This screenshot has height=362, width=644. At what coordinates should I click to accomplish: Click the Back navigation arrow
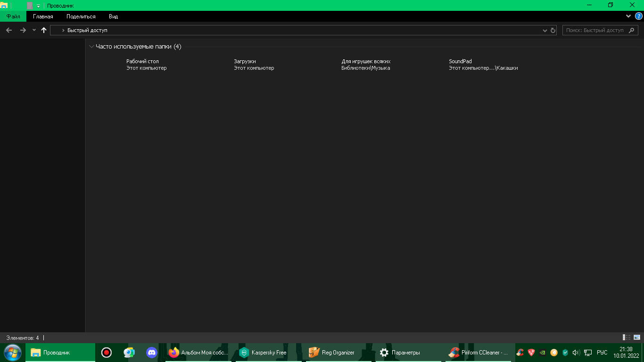[x=9, y=30]
